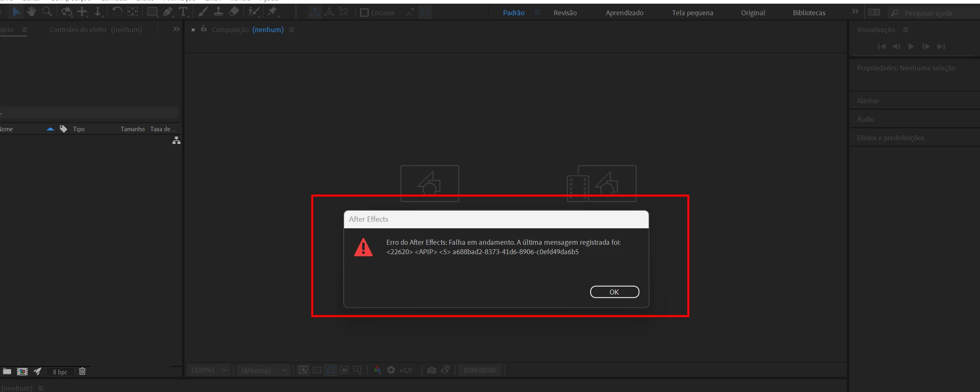Select the Puppet Pin tool
The height and width of the screenshot is (392, 980).
click(x=272, y=12)
